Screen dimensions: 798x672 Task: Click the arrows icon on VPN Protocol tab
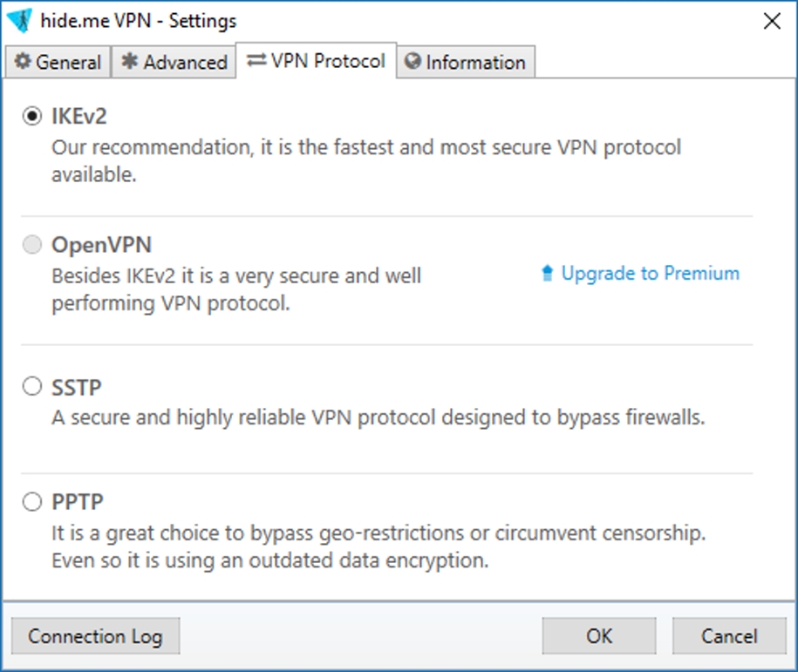pyautogui.click(x=256, y=61)
